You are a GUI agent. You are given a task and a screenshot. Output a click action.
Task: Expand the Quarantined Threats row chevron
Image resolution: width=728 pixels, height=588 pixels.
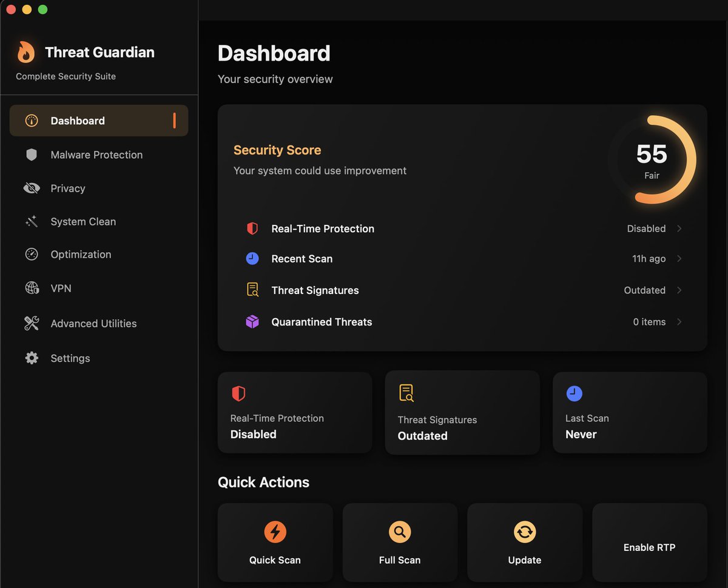[x=679, y=322]
